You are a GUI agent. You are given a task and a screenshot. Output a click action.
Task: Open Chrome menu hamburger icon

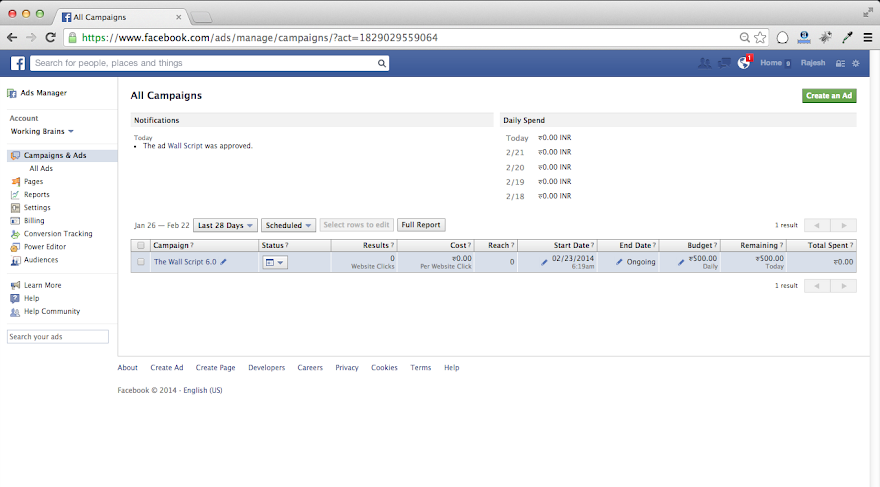pos(868,38)
